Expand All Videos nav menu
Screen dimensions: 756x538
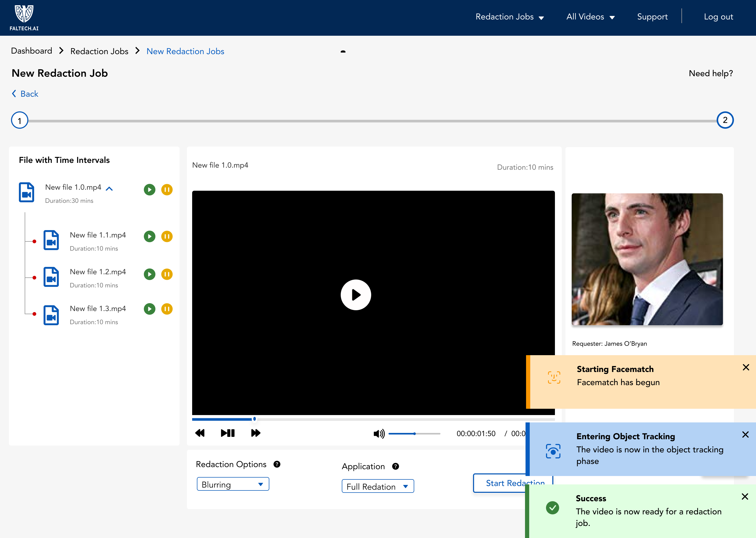[x=591, y=17]
